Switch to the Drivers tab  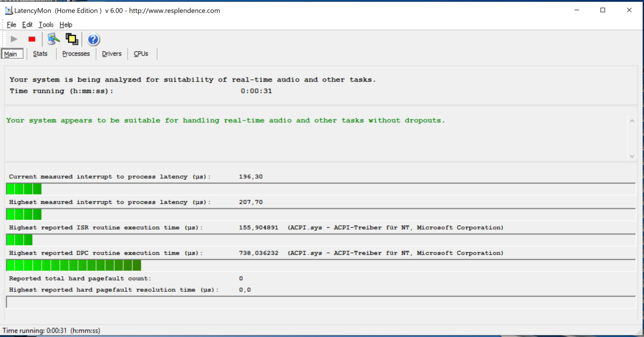tap(112, 54)
